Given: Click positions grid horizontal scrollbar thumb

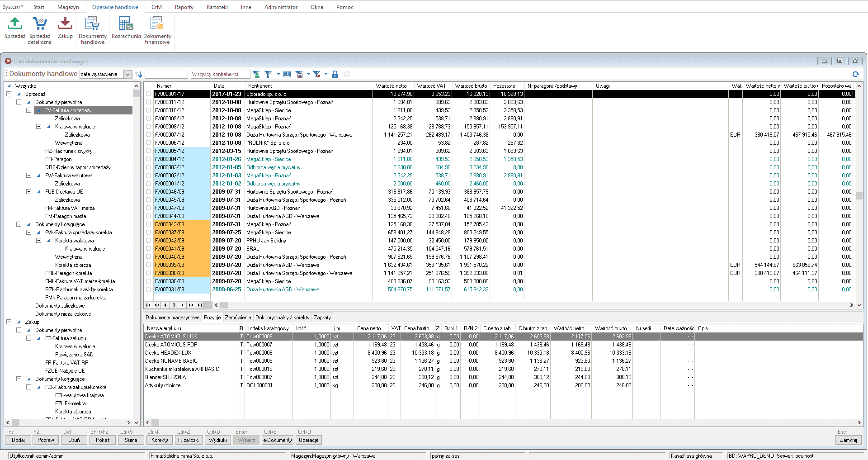Looking at the screenshot, I should [x=155, y=422].
